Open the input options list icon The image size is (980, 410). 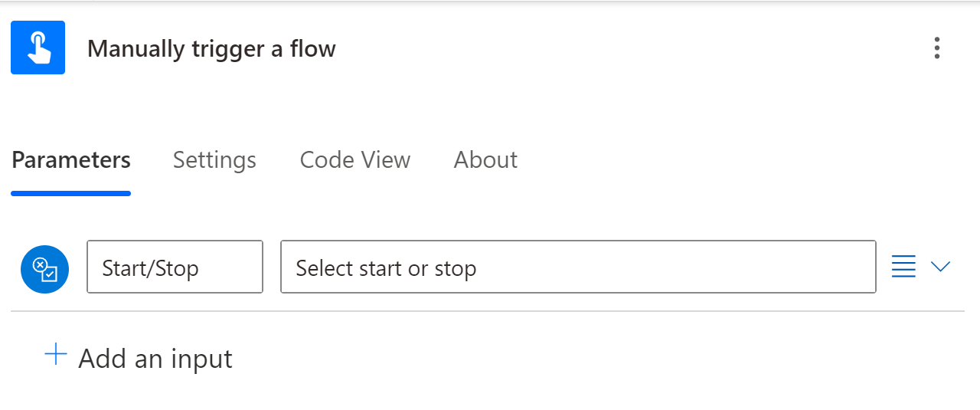(903, 267)
